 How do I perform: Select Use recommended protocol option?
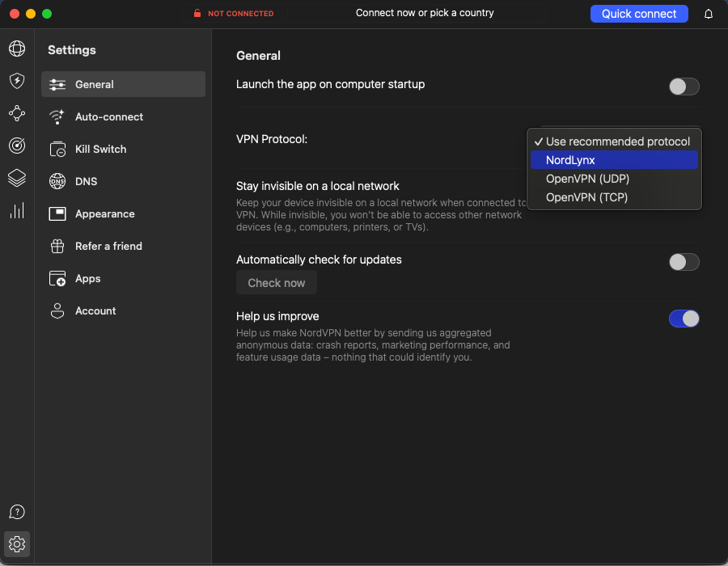click(614, 141)
